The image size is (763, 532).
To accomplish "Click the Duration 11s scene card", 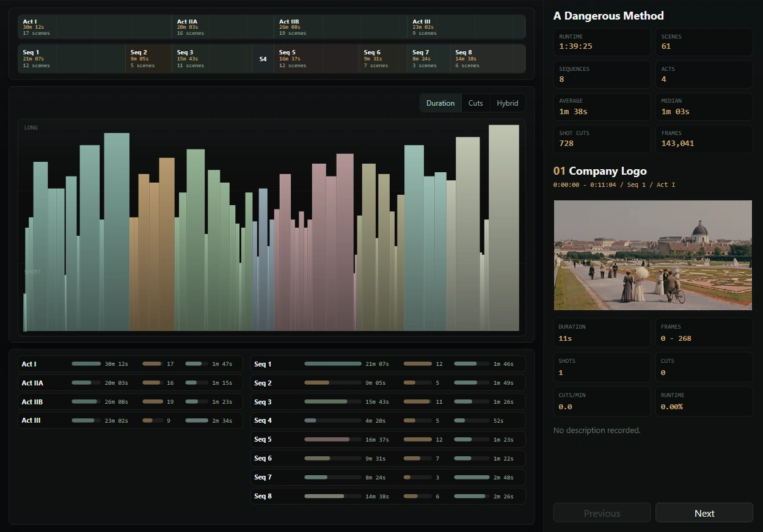I will pos(602,333).
